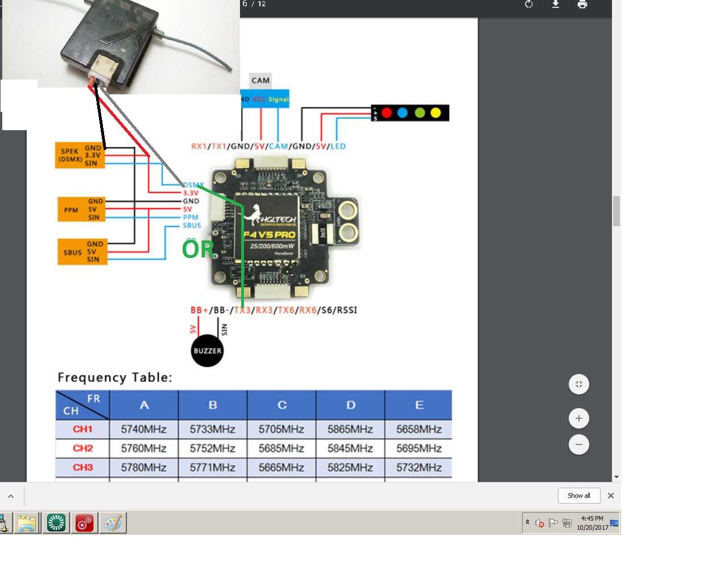
Task: Click the CH1 row label
Action: [x=82, y=429]
